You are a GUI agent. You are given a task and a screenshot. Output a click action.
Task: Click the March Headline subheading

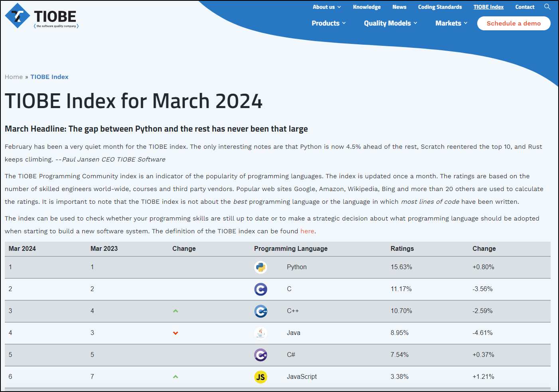(x=156, y=129)
